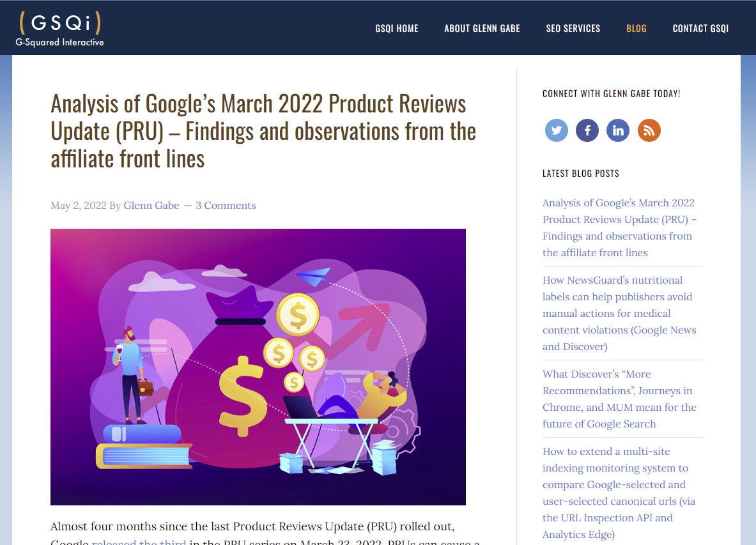Click the May 2, 2022 post date
The width and height of the screenshot is (756, 545).
coord(79,205)
